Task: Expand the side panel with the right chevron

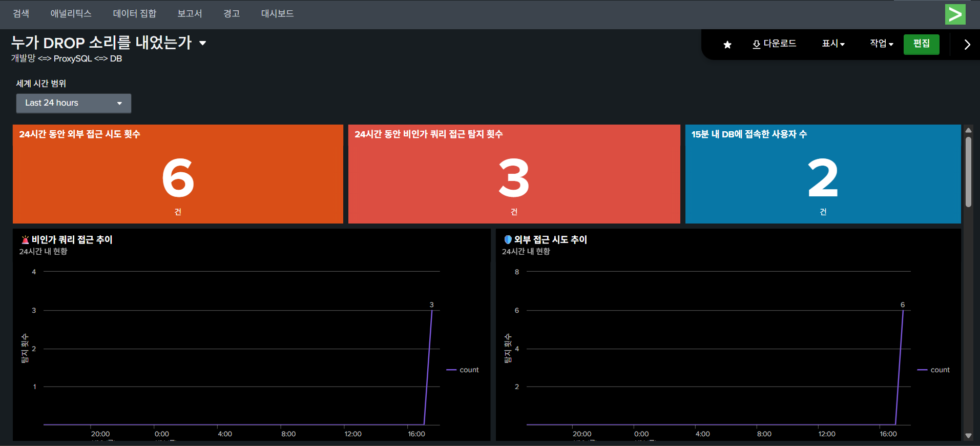Action: 967,45
